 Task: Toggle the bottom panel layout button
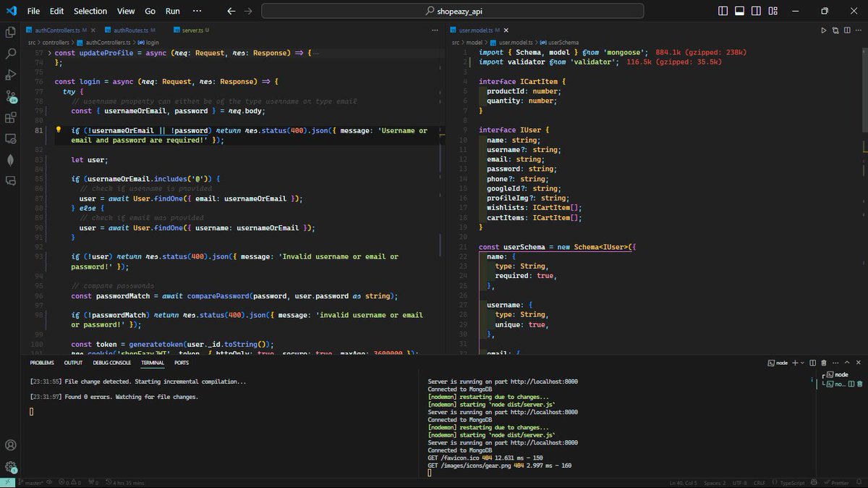coord(739,11)
